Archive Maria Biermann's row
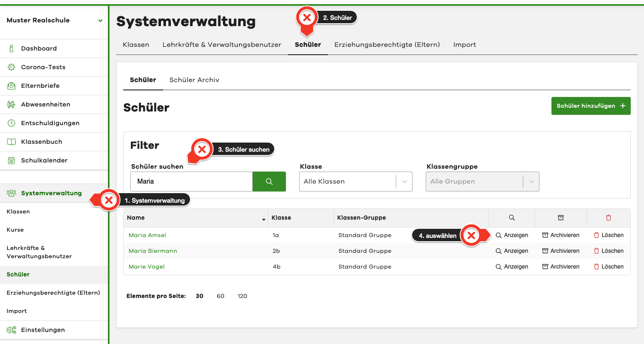The width and height of the screenshot is (644, 344). point(561,251)
